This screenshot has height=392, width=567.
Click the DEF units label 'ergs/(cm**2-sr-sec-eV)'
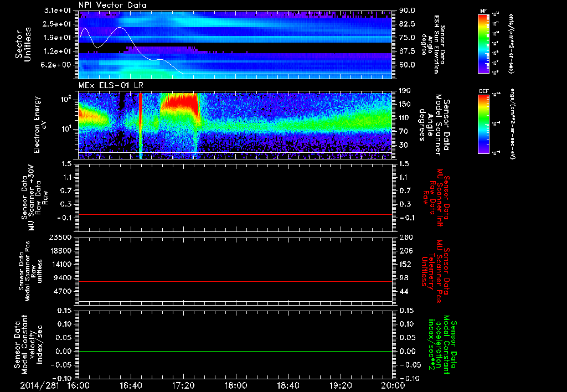[512, 123]
